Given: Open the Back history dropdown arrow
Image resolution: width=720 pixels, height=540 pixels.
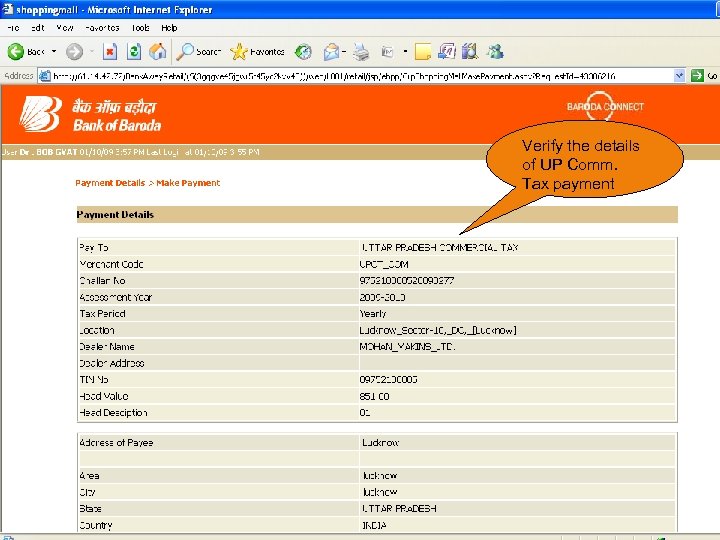Looking at the screenshot, I should coord(54,51).
